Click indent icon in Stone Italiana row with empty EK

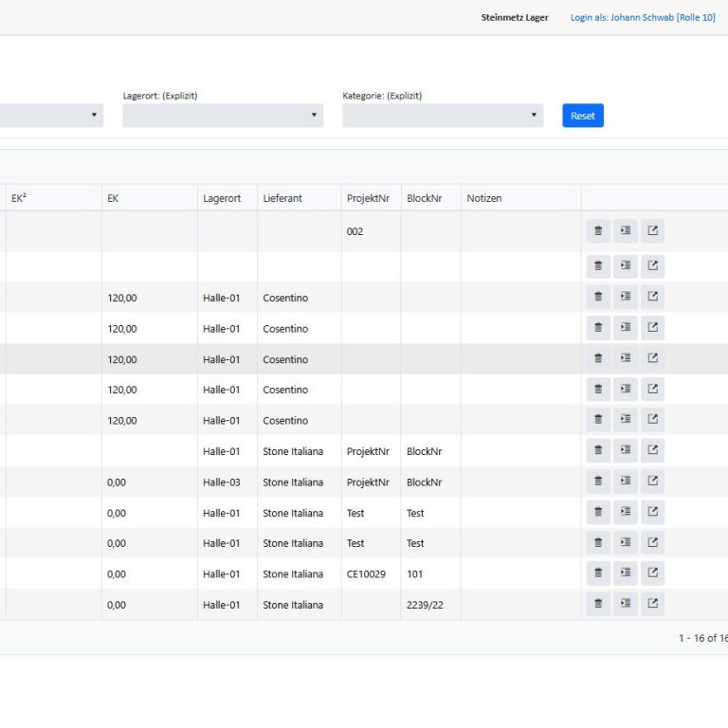[626, 450]
